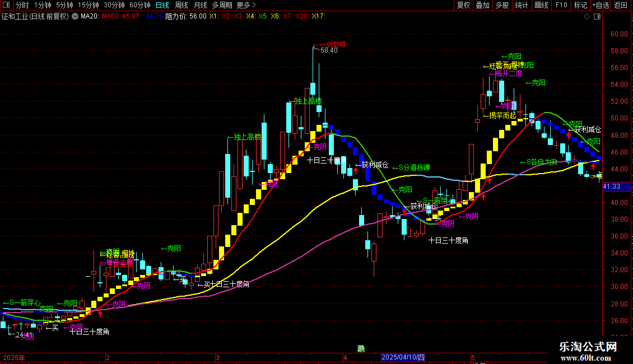This screenshot has width=633, height=364.
Task: Select the 60分钟 period
Action: (140, 5)
